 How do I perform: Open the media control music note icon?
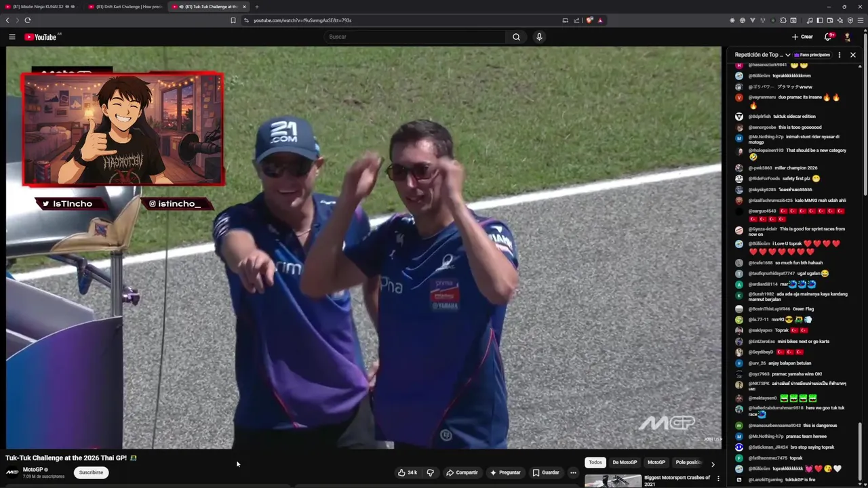809,20
